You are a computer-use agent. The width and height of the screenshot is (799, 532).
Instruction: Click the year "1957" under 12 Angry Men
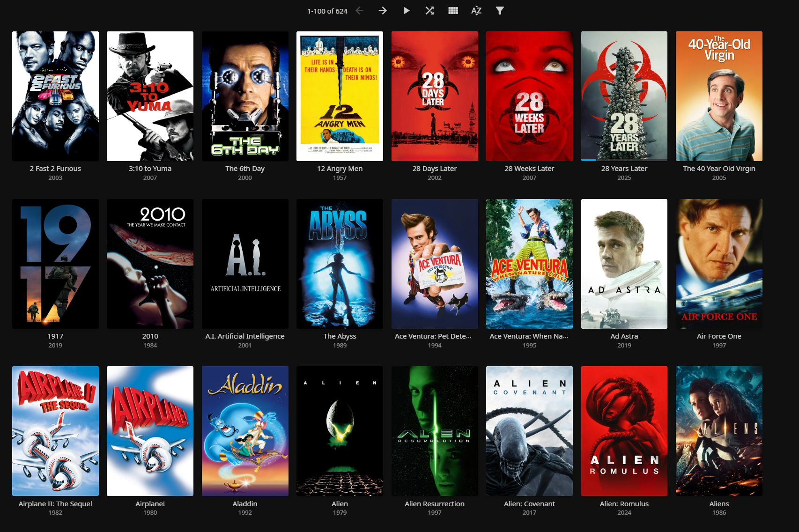click(x=340, y=178)
